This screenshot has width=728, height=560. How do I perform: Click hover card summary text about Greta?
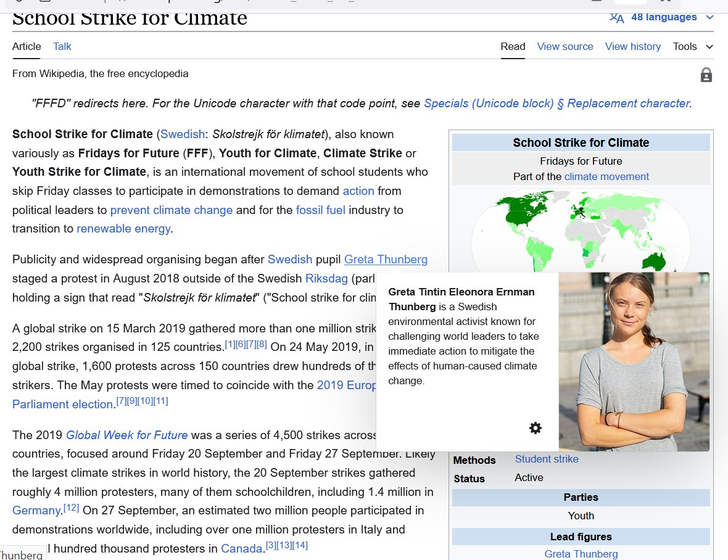point(463,336)
